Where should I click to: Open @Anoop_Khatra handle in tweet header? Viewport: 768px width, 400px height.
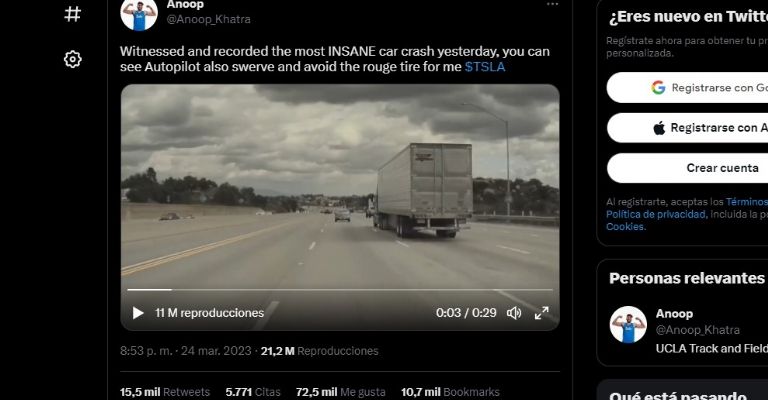[209, 19]
